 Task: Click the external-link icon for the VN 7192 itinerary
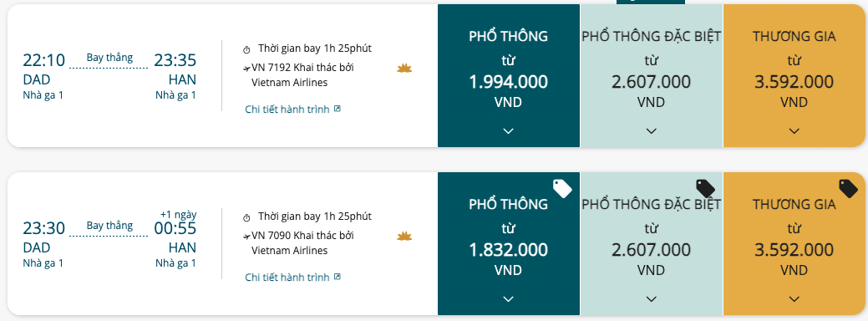(338, 109)
